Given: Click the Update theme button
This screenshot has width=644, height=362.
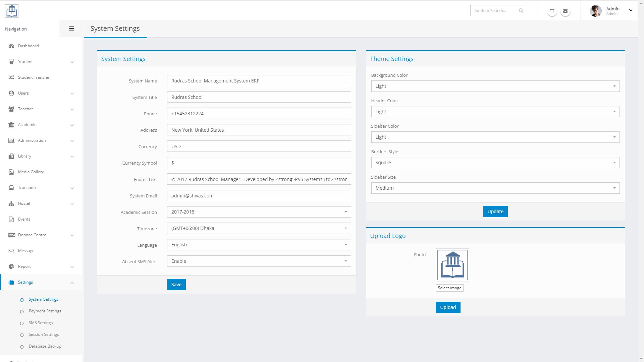Looking at the screenshot, I should (495, 212).
